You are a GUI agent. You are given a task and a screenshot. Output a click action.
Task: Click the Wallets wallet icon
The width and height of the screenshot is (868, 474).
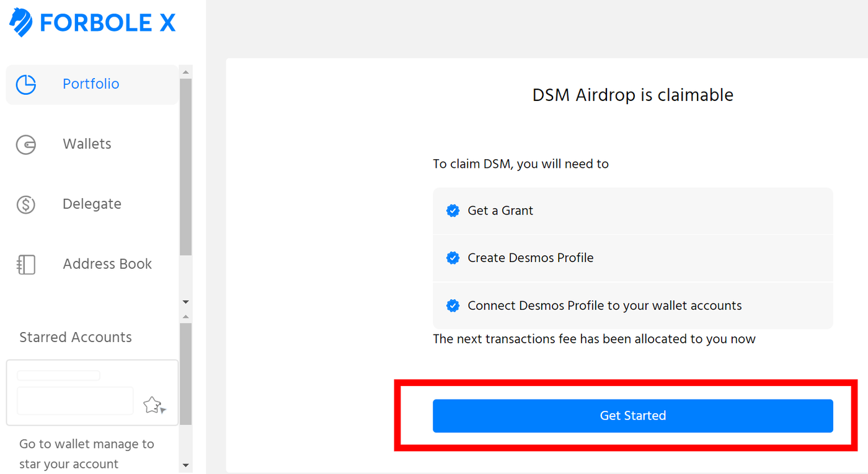26,144
